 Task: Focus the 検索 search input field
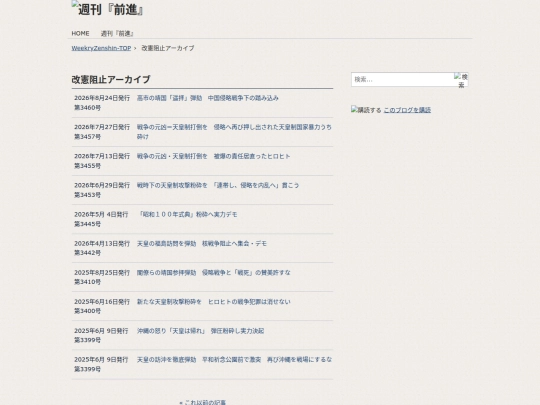pyautogui.click(x=402, y=80)
